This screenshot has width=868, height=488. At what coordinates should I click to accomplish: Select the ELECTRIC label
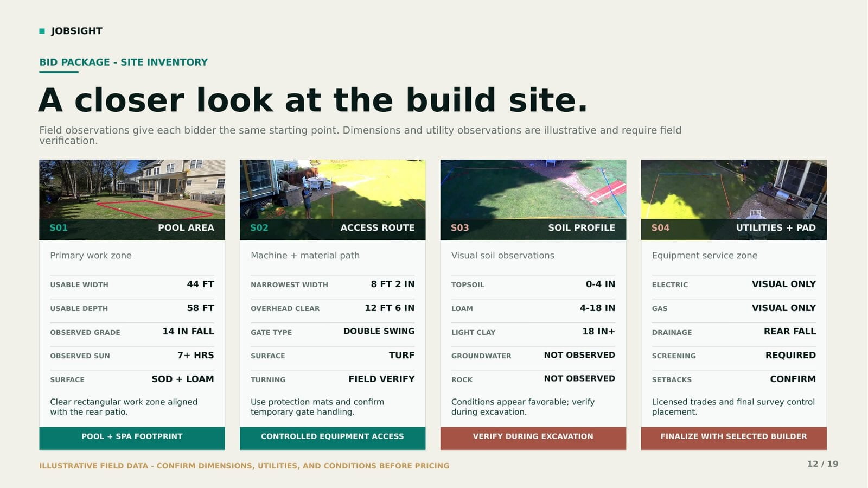coord(670,284)
